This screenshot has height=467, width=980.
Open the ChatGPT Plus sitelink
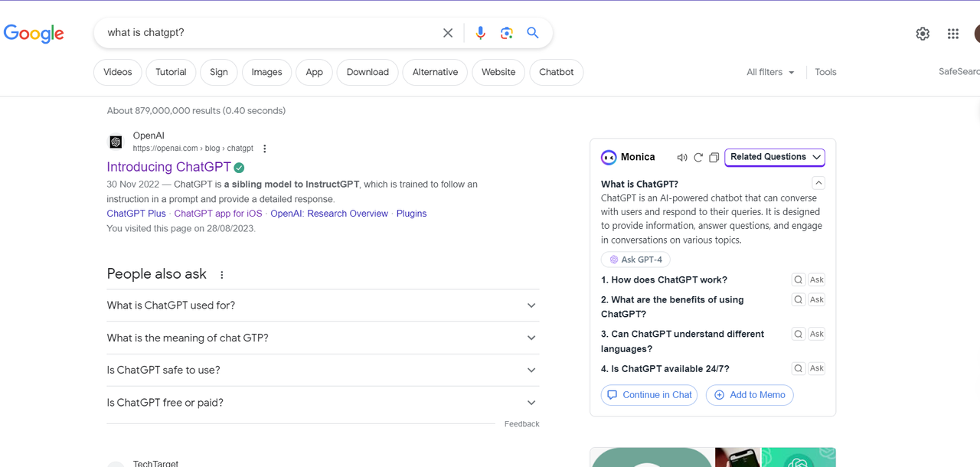coord(136,214)
